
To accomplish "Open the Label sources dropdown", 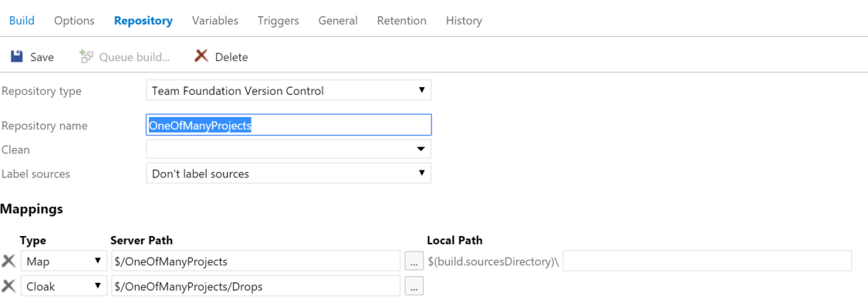I will tap(289, 174).
